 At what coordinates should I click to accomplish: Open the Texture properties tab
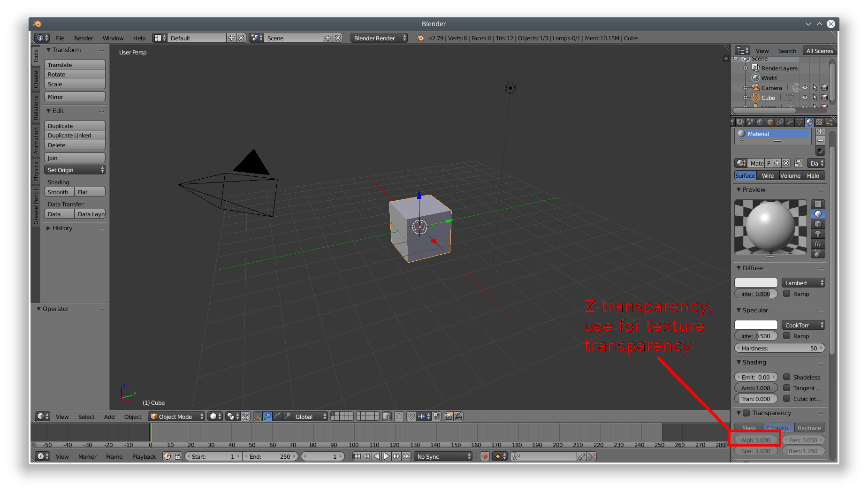click(x=819, y=123)
